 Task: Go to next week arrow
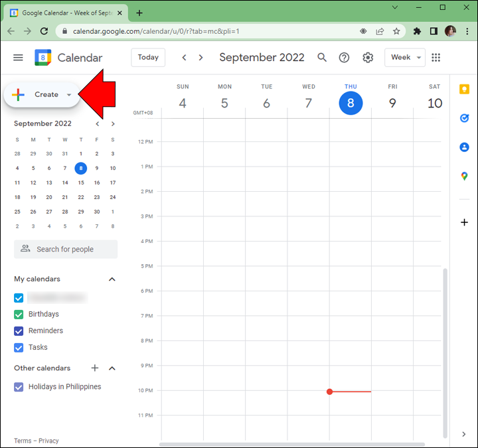(x=200, y=57)
